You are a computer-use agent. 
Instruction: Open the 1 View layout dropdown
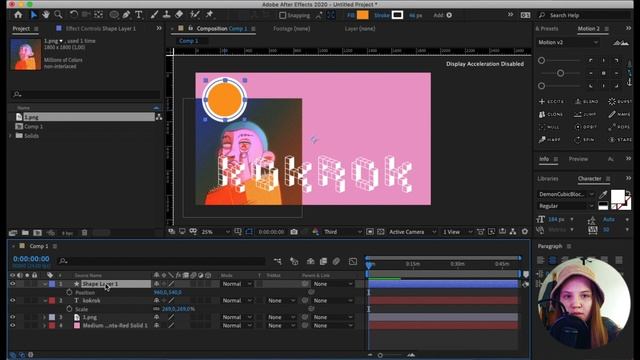[x=457, y=232]
